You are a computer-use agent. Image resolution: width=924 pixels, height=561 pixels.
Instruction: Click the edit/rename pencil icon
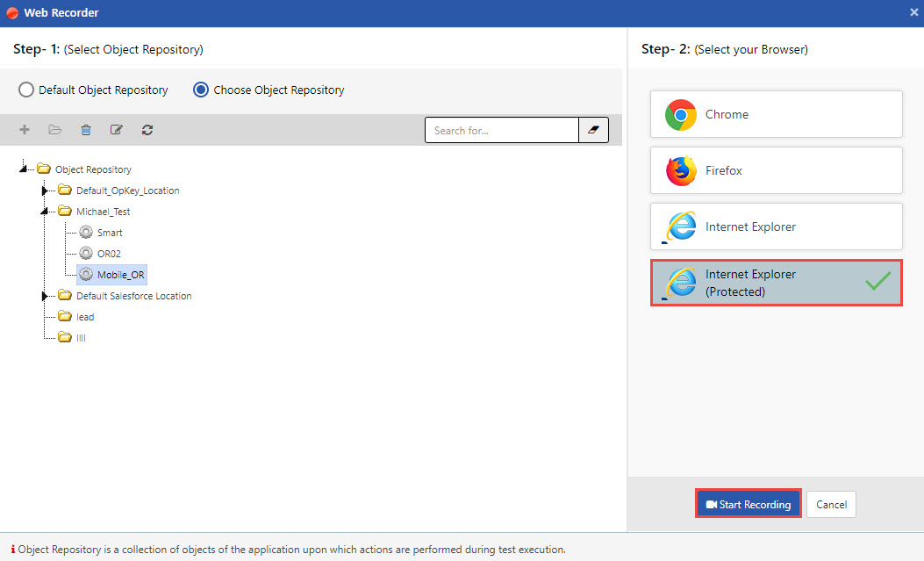(x=117, y=130)
